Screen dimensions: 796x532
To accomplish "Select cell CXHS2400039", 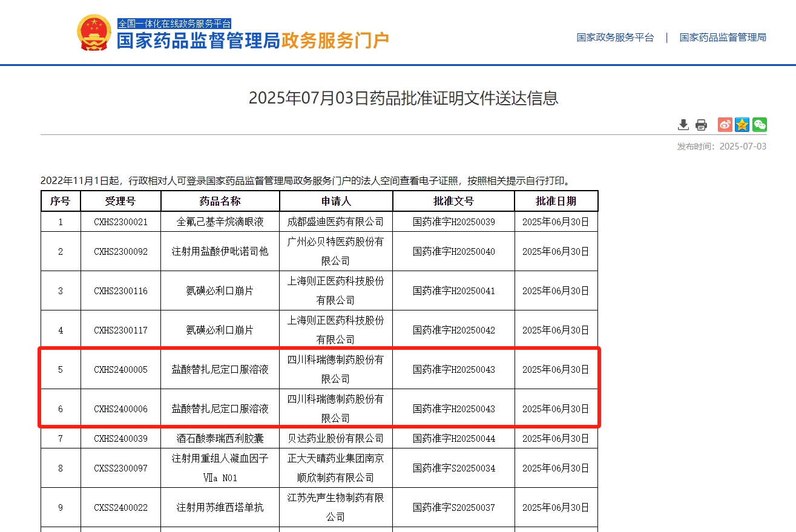I will (x=120, y=438).
